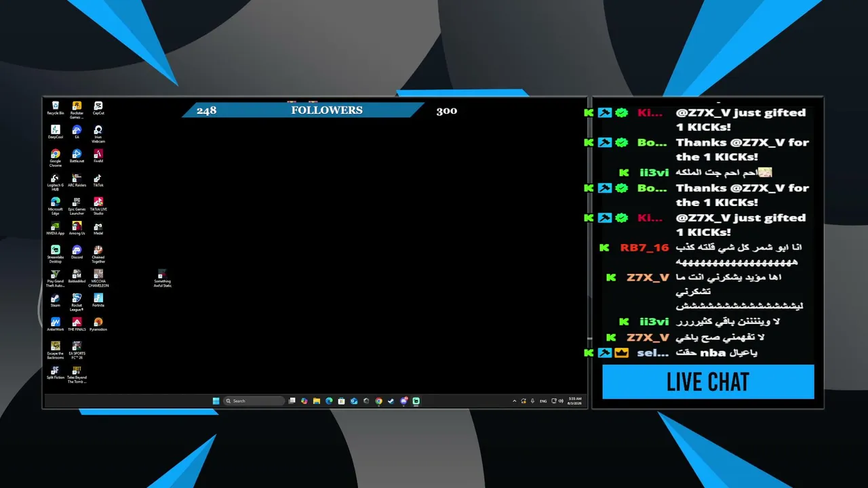Select the AnkerWork desktop icon
868x488 pixels.
point(56,325)
